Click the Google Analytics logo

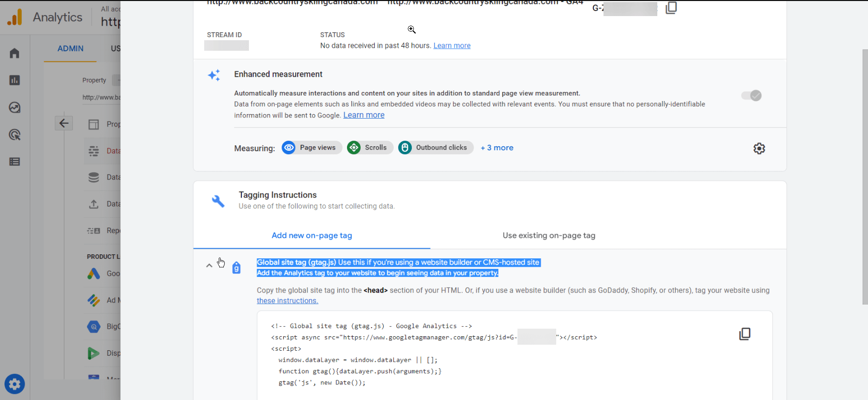coord(15,17)
